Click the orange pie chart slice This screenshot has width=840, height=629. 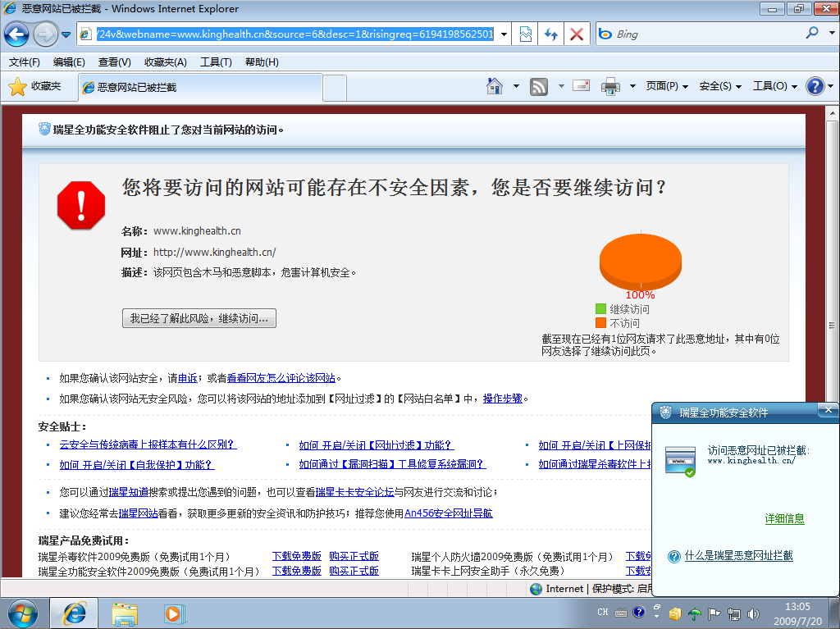click(x=640, y=262)
